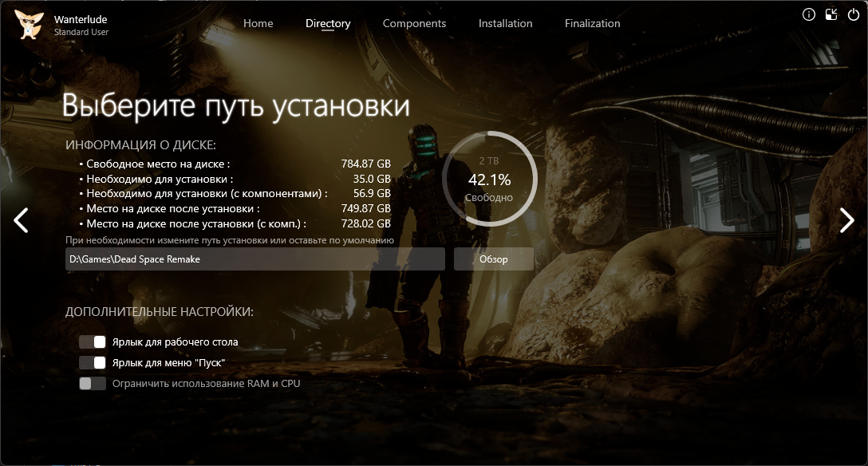Viewport: 868px width, 466px height.
Task: Open the Installation tab
Action: [505, 24]
